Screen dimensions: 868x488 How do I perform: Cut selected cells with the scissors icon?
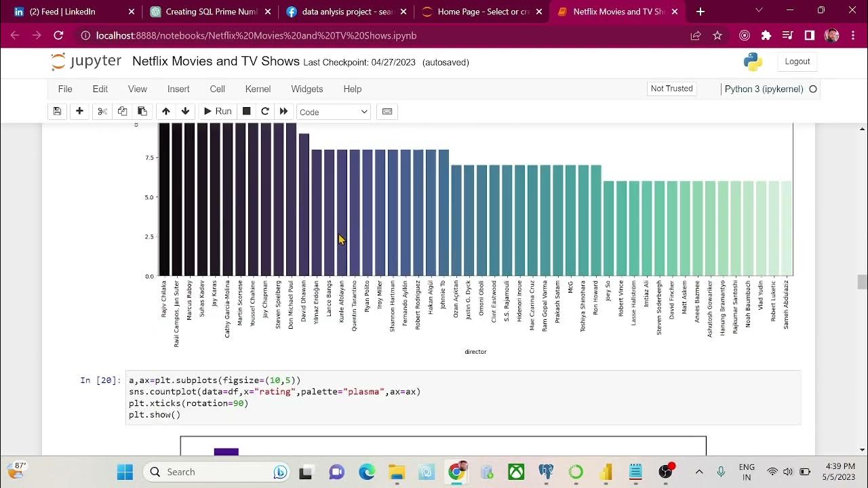[x=102, y=111]
